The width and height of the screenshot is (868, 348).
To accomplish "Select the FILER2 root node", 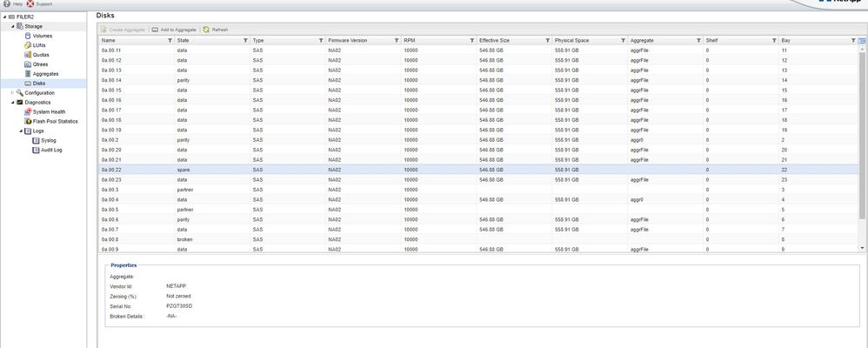I will pos(25,17).
